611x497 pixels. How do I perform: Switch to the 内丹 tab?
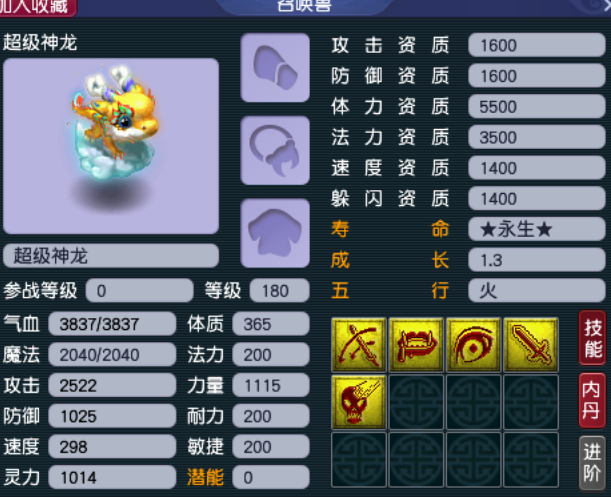(592, 400)
